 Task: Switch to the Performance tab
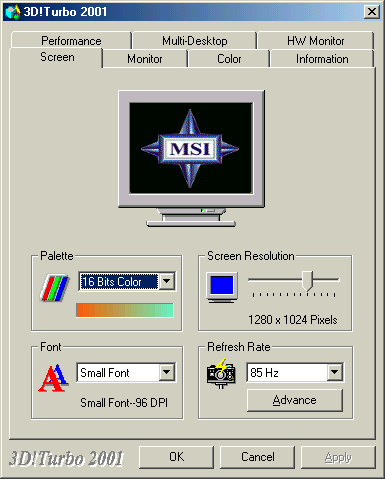71,41
